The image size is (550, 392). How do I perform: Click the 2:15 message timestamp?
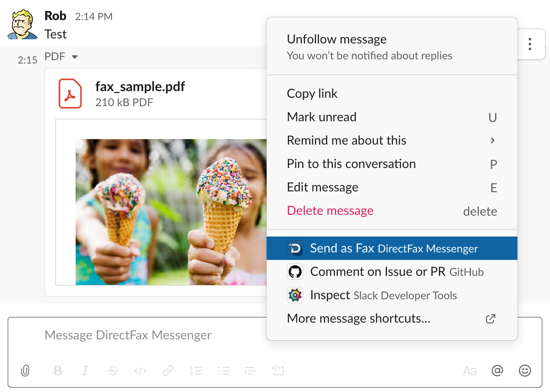pyautogui.click(x=28, y=60)
